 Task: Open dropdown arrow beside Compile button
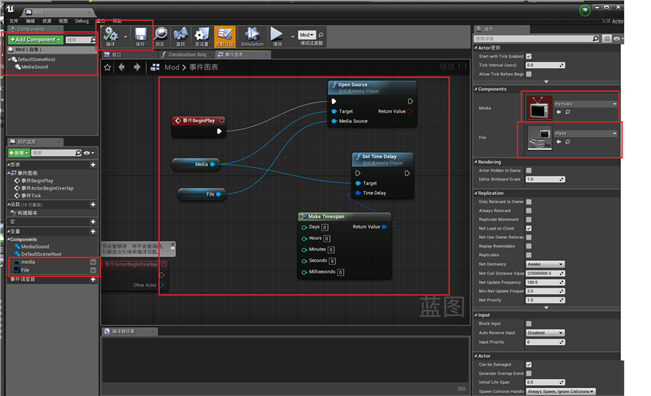point(125,37)
